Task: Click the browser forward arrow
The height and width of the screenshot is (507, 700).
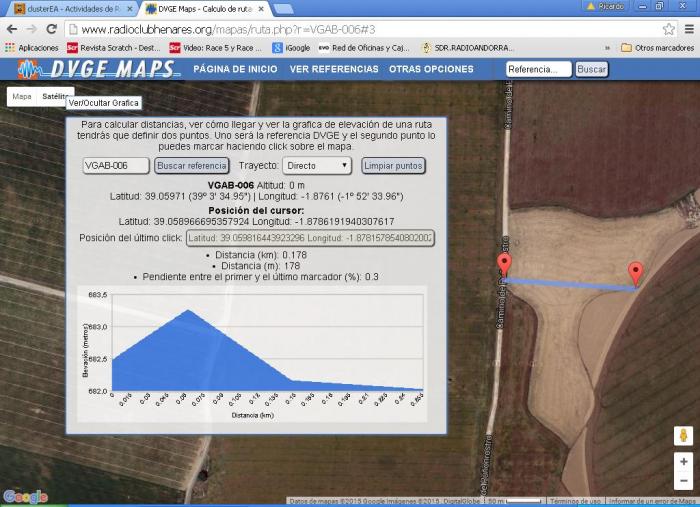Action: pyautogui.click(x=31, y=29)
